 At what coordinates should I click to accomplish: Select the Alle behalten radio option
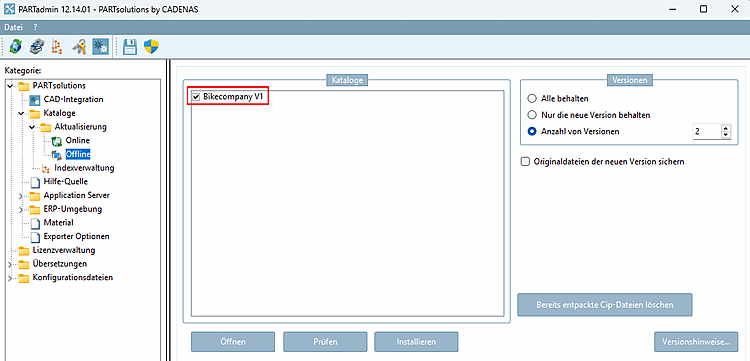[x=531, y=98]
